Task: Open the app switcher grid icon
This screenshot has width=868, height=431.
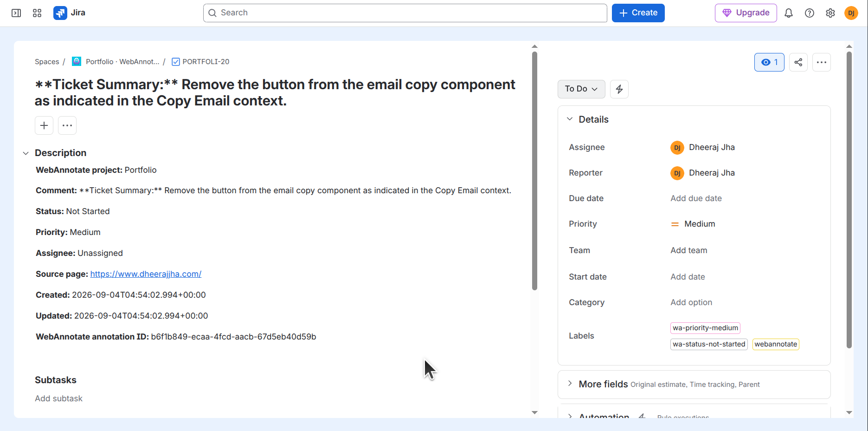Action: click(x=37, y=13)
